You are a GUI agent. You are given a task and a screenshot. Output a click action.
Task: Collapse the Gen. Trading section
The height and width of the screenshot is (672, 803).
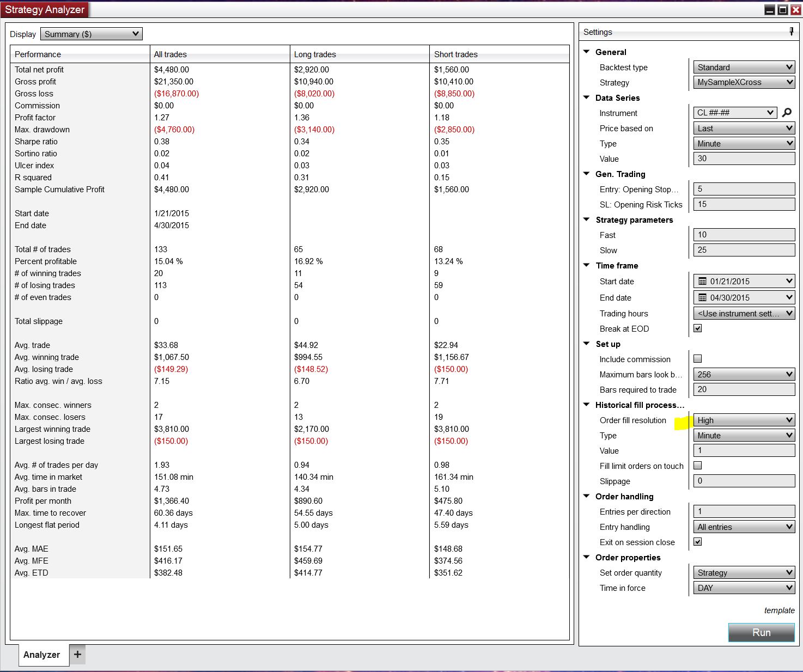tap(587, 174)
